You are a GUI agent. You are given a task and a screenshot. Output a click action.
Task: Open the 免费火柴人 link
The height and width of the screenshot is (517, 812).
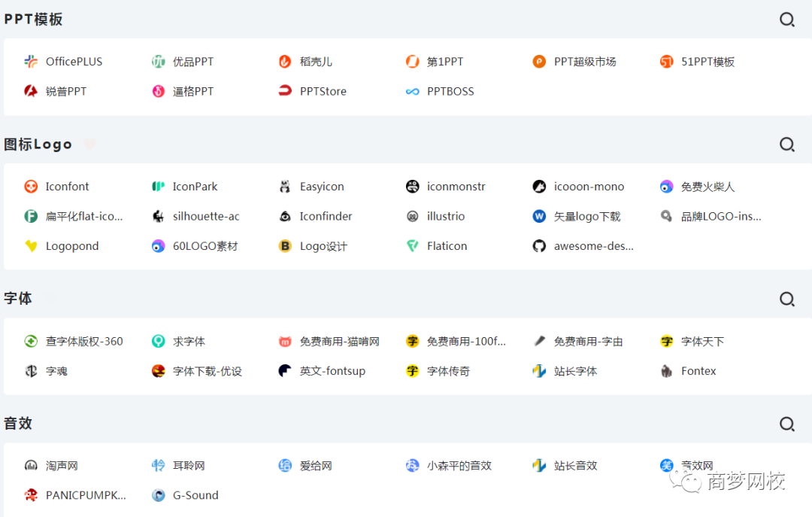coord(707,187)
